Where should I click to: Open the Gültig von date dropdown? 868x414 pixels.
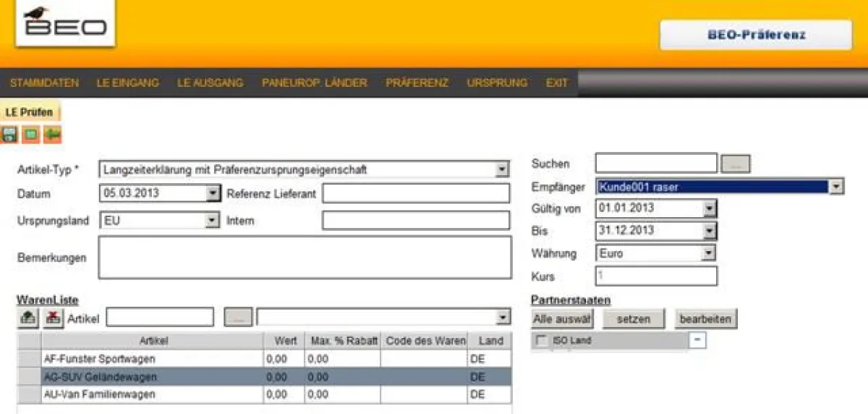(710, 209)
